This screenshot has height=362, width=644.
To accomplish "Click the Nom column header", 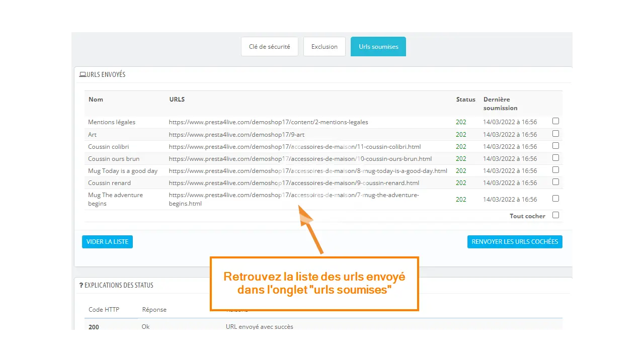I will pyautogui.click(x=96, y=100).
